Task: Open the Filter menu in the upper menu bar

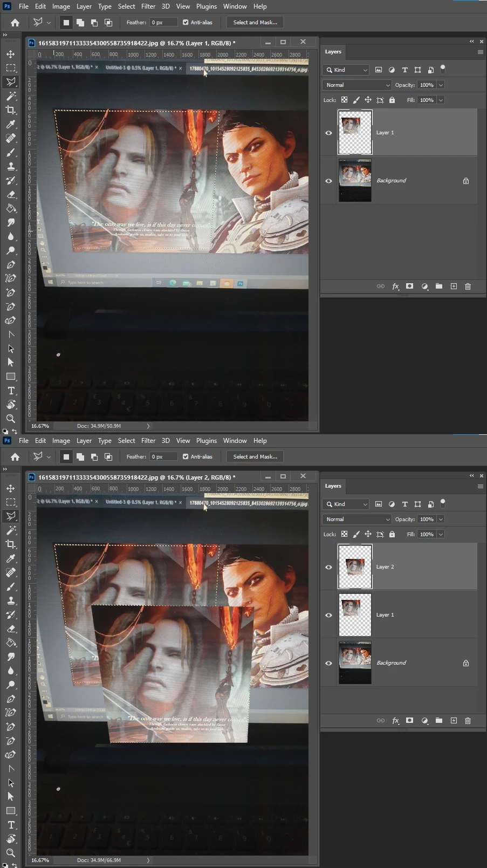Action: (x=148, y=6)
